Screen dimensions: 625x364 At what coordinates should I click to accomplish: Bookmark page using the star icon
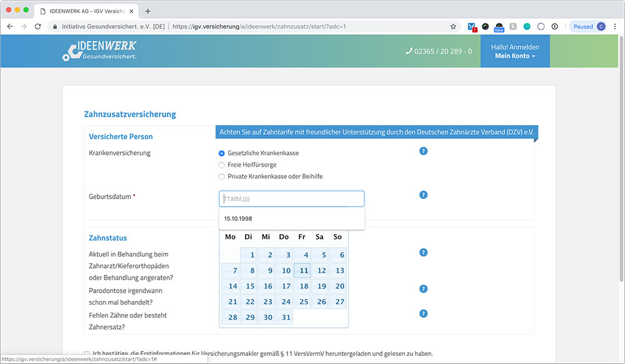[453, 27]
